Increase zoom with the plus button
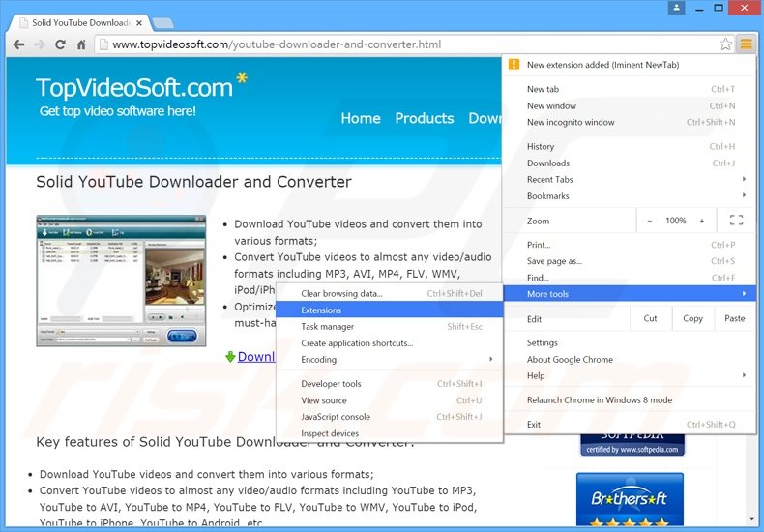Image resolution: width=764 pixels, height=532 pixels. [x=702, y=221]
